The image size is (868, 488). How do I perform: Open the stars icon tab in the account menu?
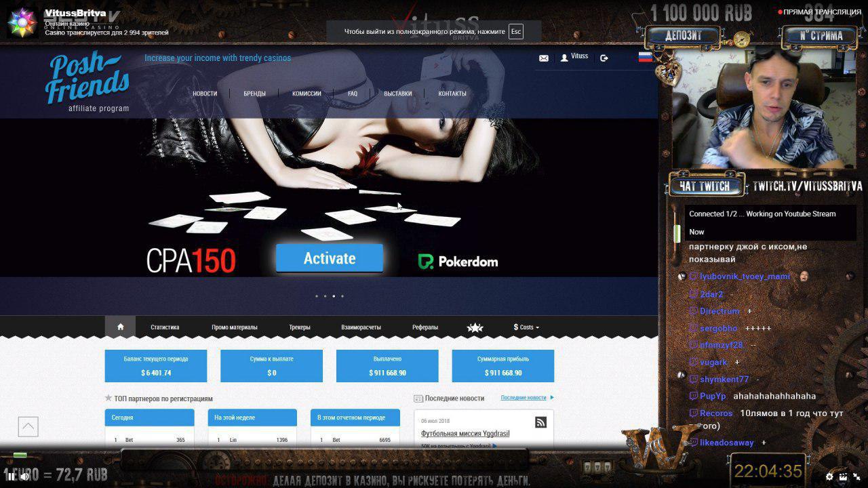(x=475, y=327)
